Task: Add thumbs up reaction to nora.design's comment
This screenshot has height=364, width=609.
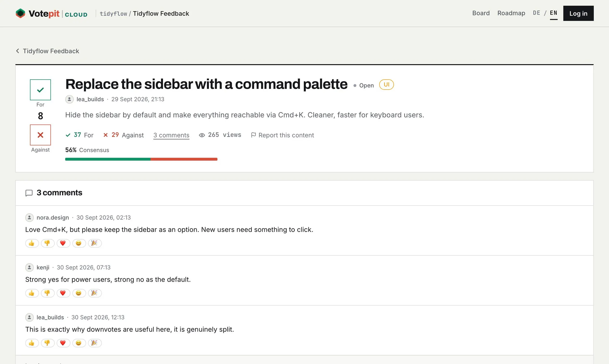Action: click(x=32, y=243)
